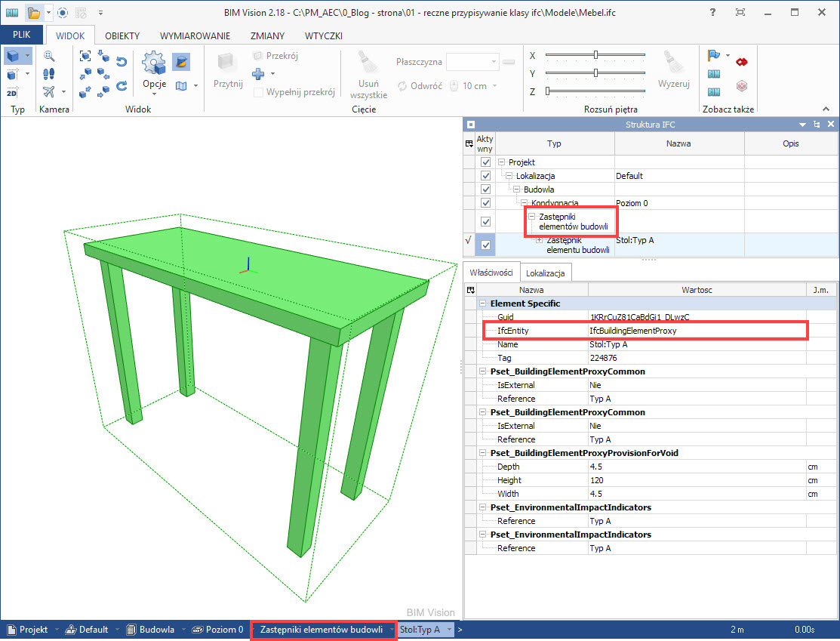Click the flag icon in Zobacz także
This screenshot has height=641, width=840.
click(x=713, y=56)
